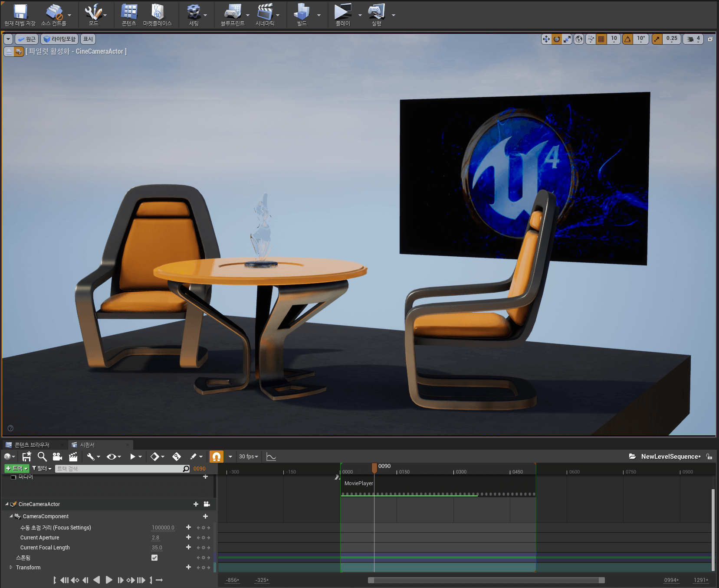Viewport: 719px width, 588px height.
Task: Collapse the CineCameraActor track
Action: pos(7,504)
